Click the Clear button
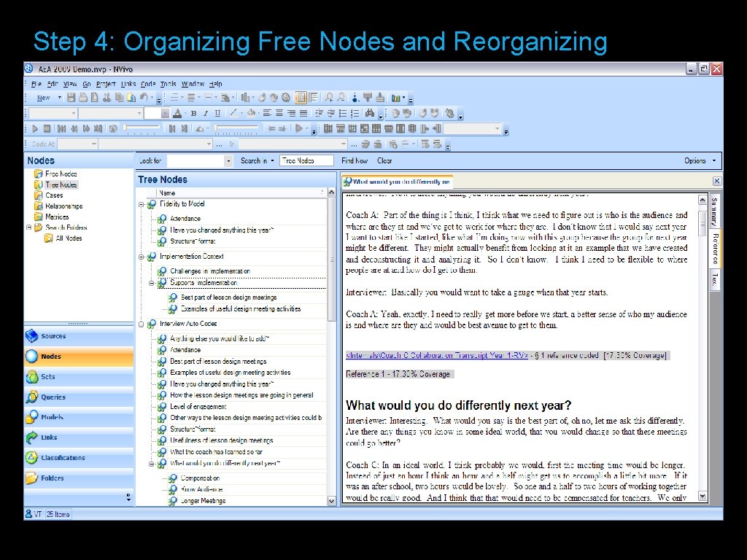 point(384,161)
